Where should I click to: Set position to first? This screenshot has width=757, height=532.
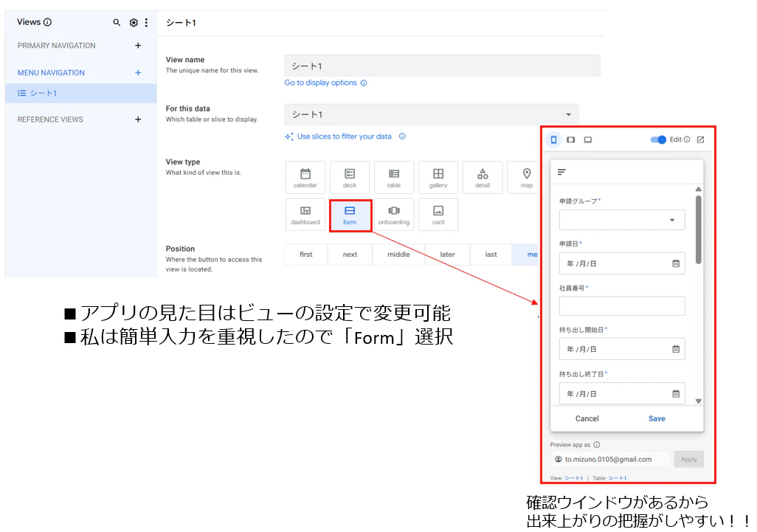pos(306,255)
